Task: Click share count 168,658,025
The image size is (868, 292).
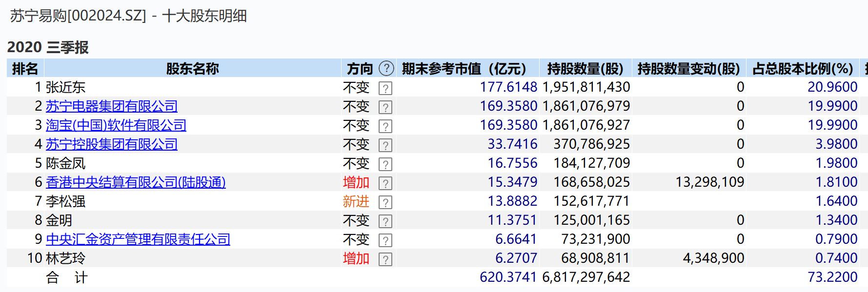Action: (592, 182)
